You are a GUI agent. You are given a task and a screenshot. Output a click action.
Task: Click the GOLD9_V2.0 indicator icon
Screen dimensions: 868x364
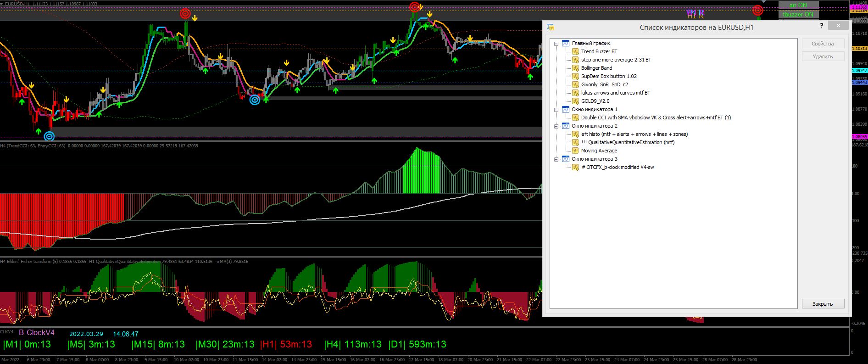click(x=575, y=101)
